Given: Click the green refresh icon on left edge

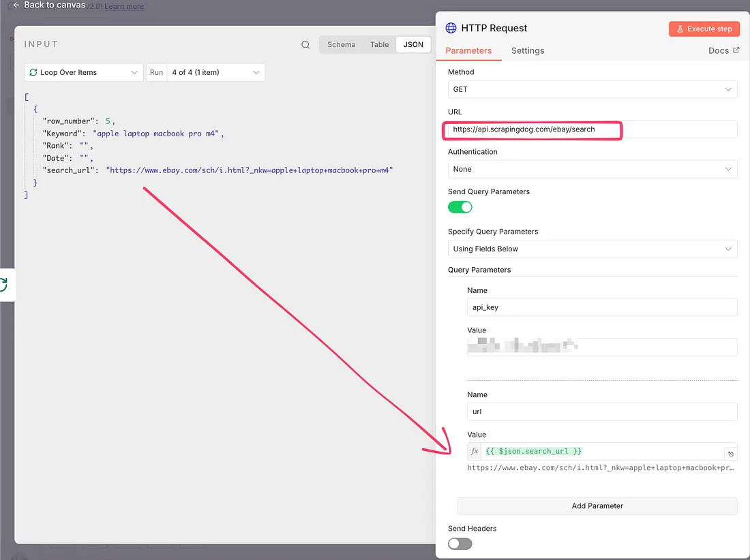Looking at the screenshot, I should click(3, 284).
